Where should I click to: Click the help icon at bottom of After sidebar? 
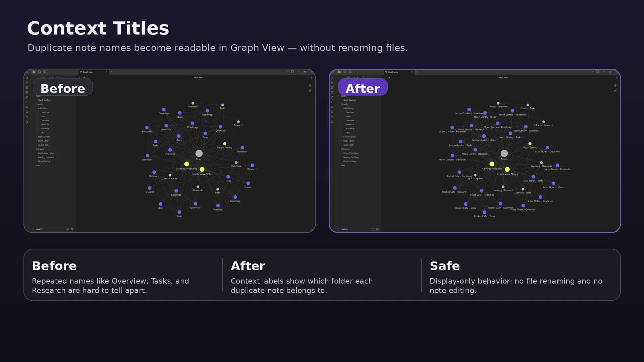tap(373, 229)
